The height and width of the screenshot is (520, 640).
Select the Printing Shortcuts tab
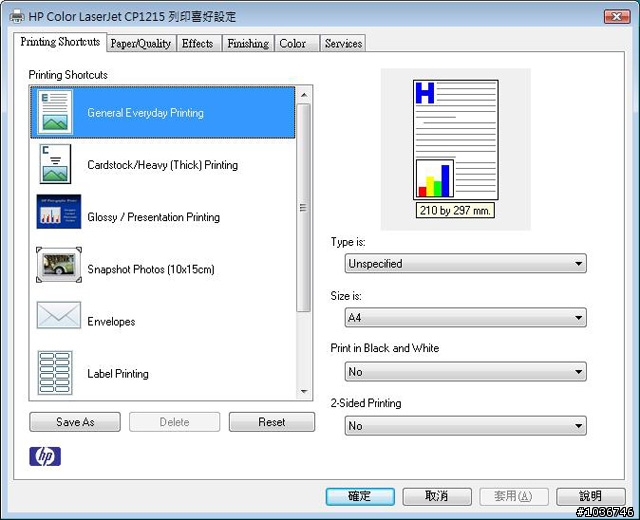point(60,42)
